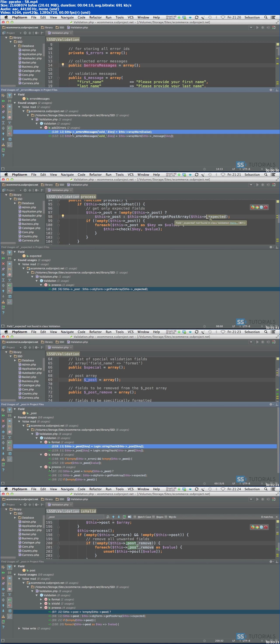280x644 pixels.
Task: Open VCS menu in the Fri 21:23 window
Action: [x=130, y=332]
